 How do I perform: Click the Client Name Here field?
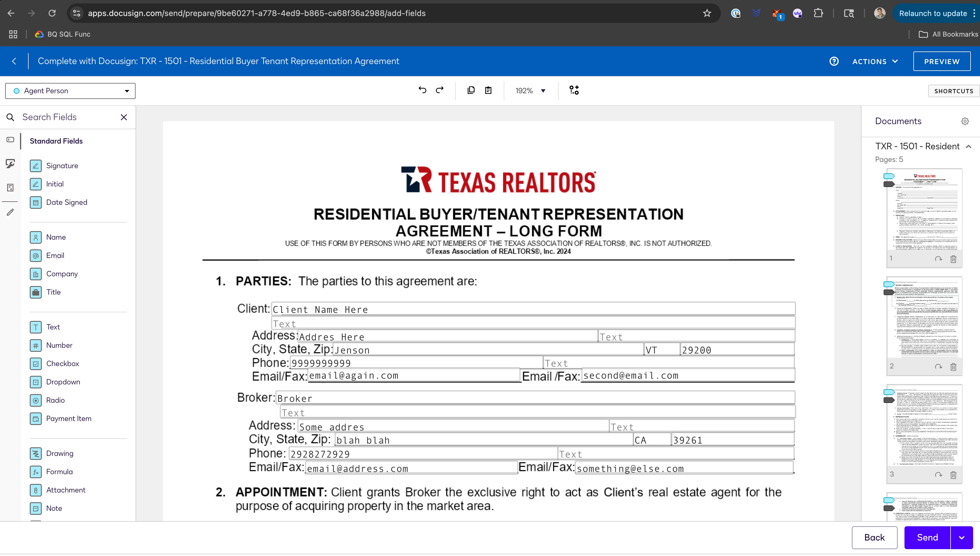533,309
